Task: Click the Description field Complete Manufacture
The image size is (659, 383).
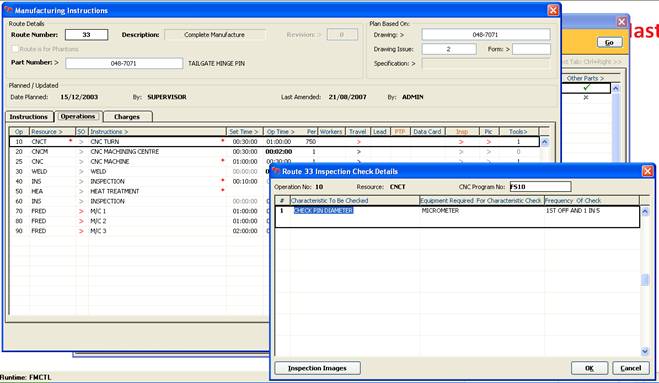Action: tap(215, 35)
